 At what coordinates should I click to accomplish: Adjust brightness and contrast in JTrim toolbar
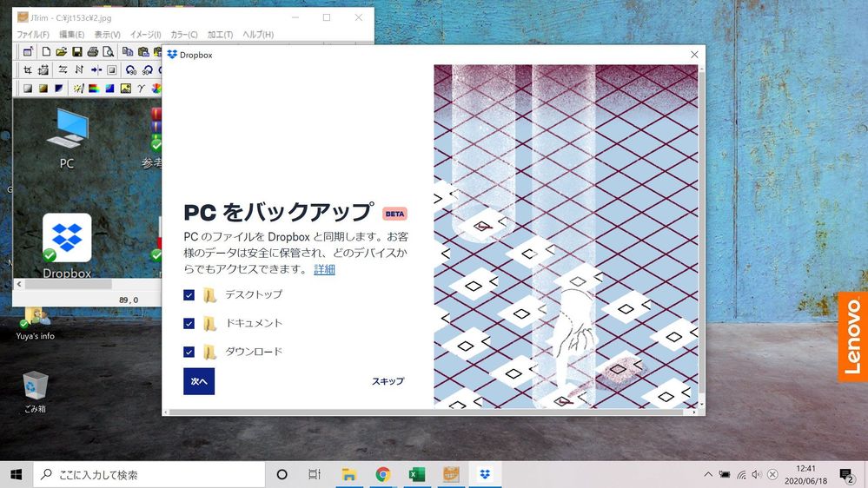[x=78, y=88]
